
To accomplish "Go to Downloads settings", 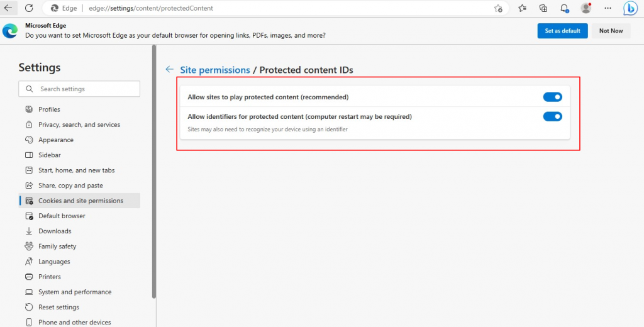I will tap(55, 231).
